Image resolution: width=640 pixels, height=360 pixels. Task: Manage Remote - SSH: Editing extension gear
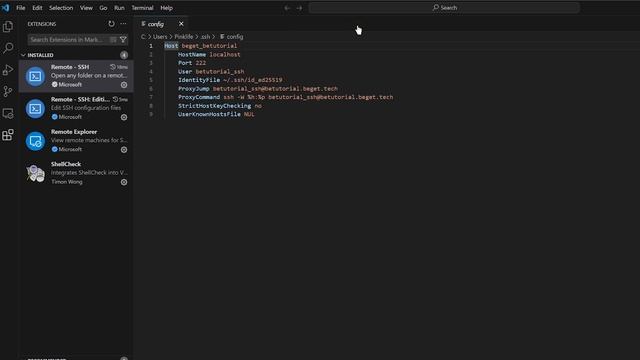point(124,117)
